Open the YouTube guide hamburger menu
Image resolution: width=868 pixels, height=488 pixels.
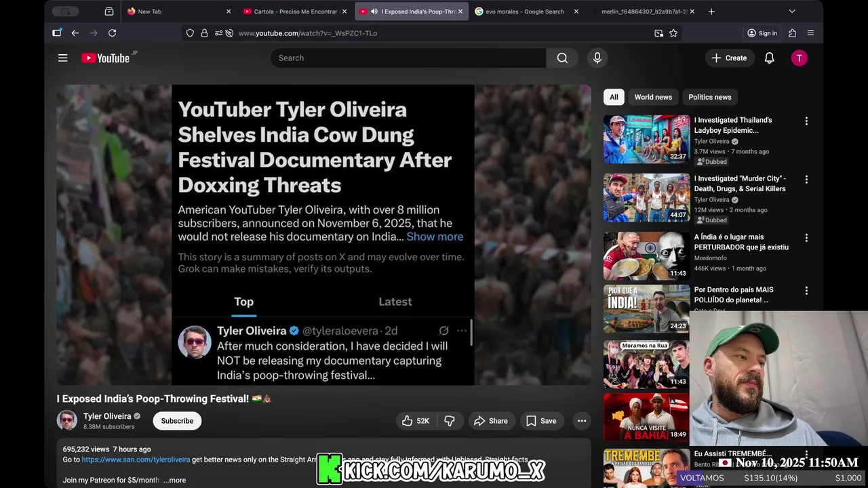[62, 58]
